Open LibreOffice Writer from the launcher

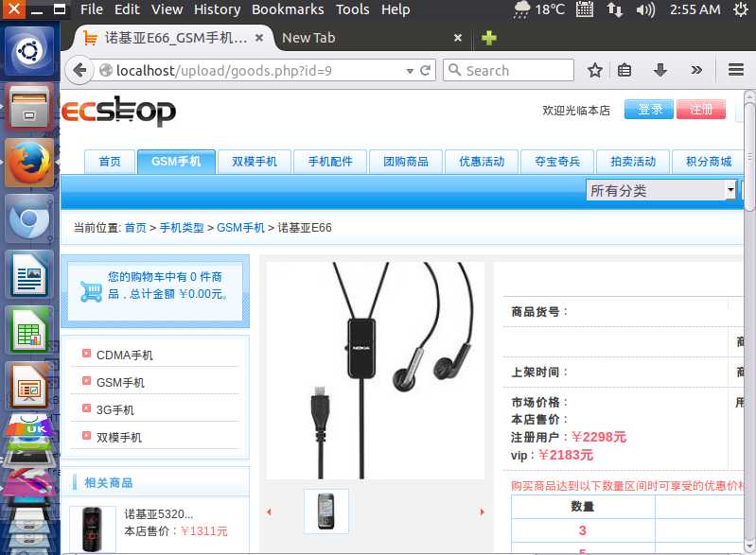tap(29, 274)
